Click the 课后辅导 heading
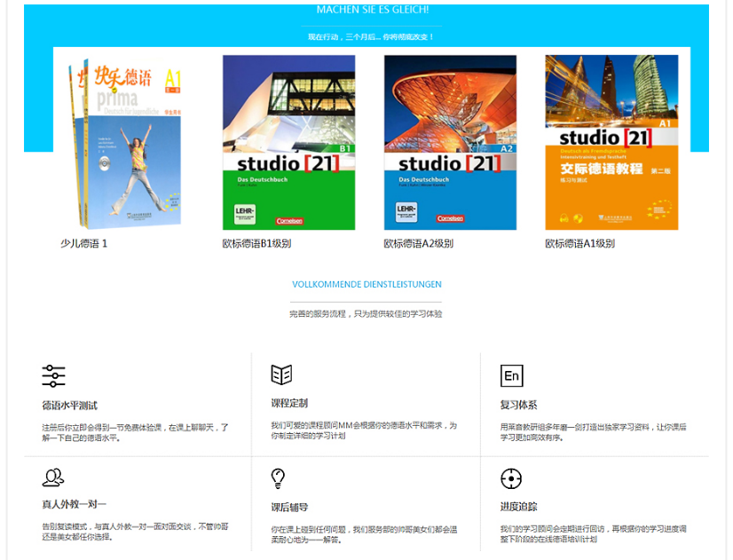 (x=289, y=507)
